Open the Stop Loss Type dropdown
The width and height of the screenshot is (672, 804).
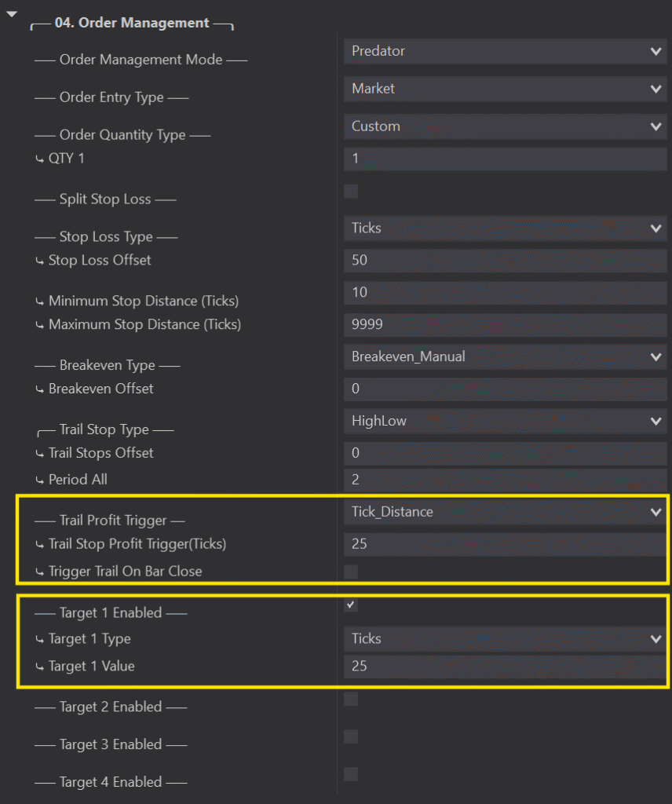pos(504,228)
